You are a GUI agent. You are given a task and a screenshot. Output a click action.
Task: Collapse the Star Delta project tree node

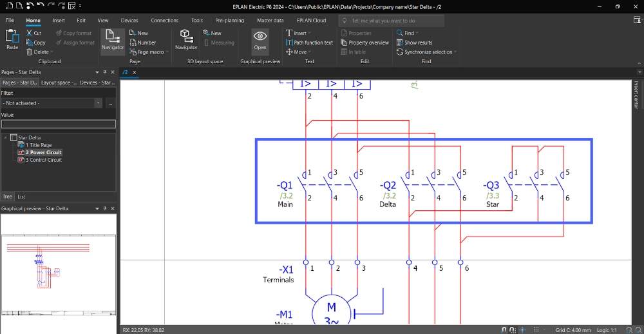tap(6, 137)
